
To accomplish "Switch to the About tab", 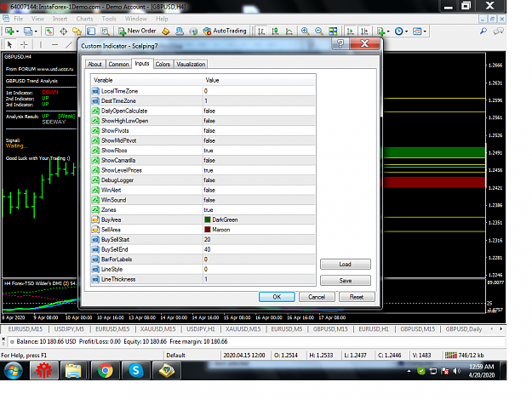I will (94, 64).
